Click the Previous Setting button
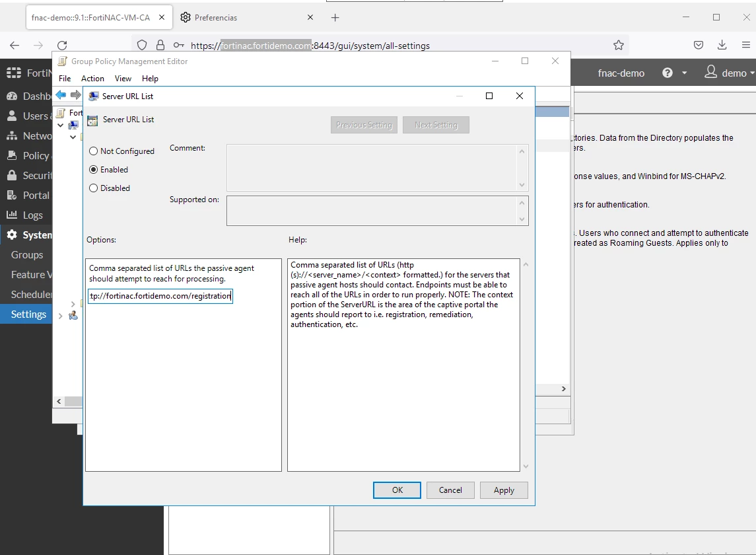Image resolution: width=756 pixels, height=555 pixels. coord(364,124)
